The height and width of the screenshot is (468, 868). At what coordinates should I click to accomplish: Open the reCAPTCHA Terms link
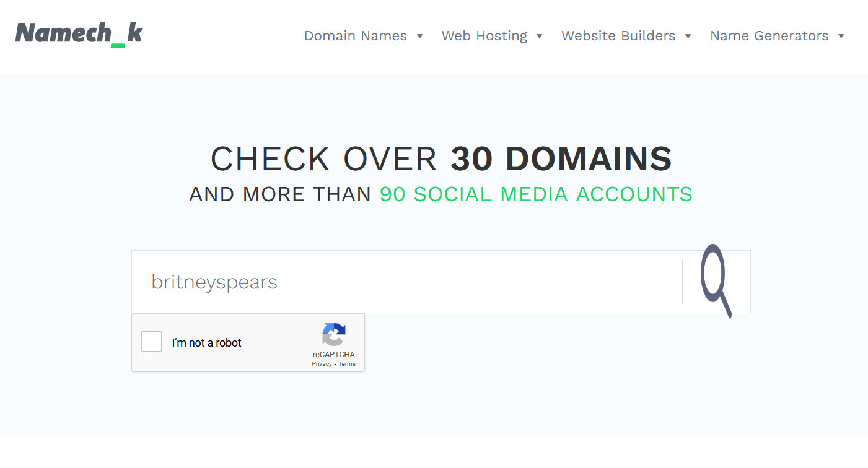pos(347,364)
